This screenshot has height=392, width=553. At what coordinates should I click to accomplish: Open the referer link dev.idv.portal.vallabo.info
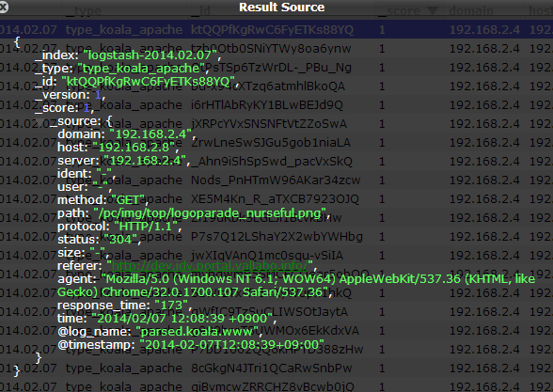[x=210, y=265]
